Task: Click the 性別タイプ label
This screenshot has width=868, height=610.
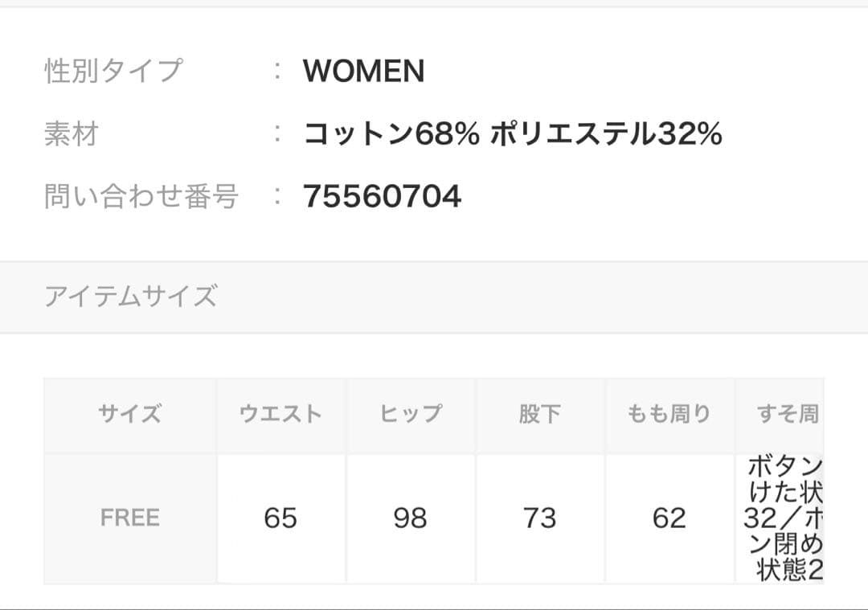Action: tap(113, 71)
